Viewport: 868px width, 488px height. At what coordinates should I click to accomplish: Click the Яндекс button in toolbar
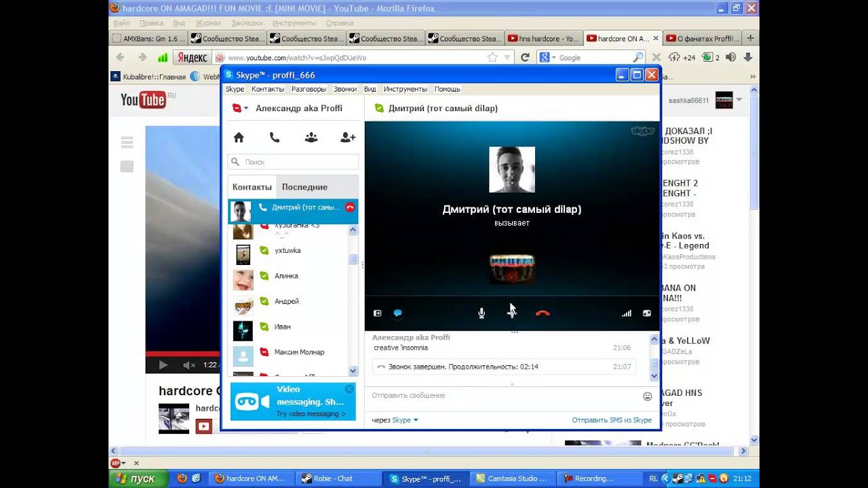tap(192, 58)
